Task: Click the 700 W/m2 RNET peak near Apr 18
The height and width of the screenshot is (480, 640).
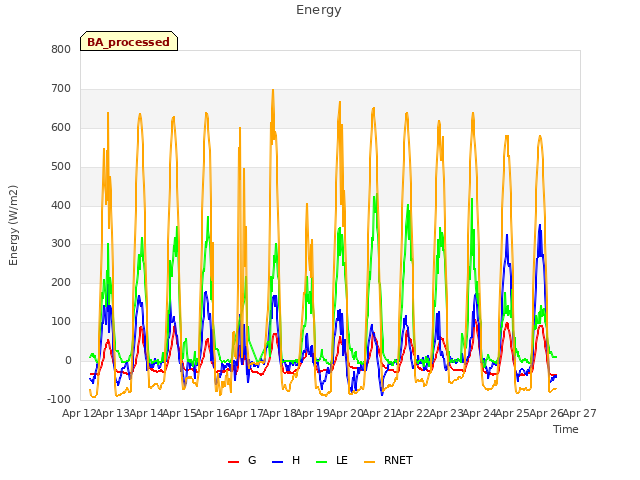Action: tap(273, 90)
